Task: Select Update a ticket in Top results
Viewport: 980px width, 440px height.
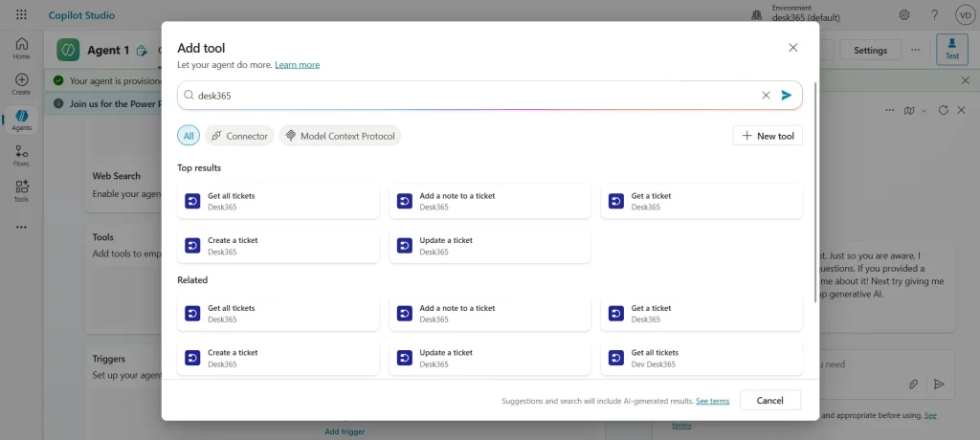Action: coord(489,246)
